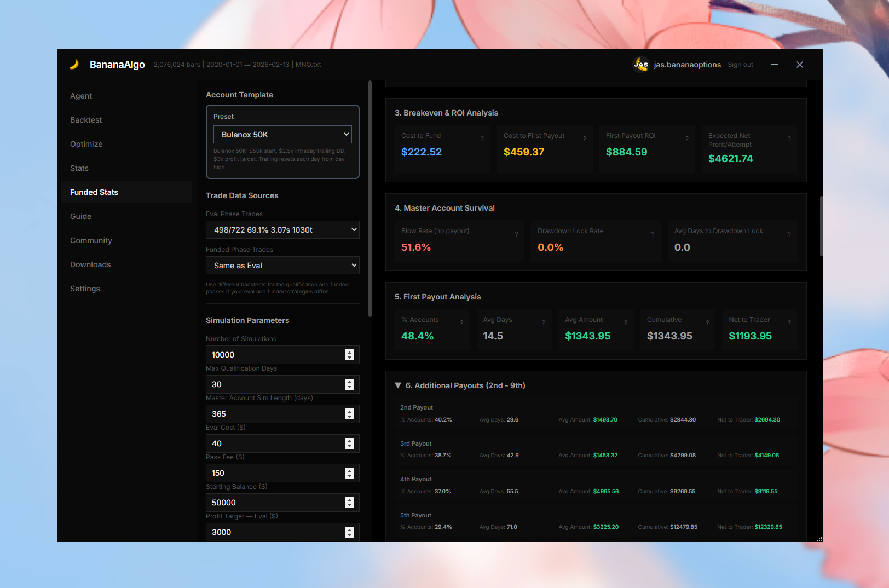Click the banana logo icon

click(x=75, y=64)
